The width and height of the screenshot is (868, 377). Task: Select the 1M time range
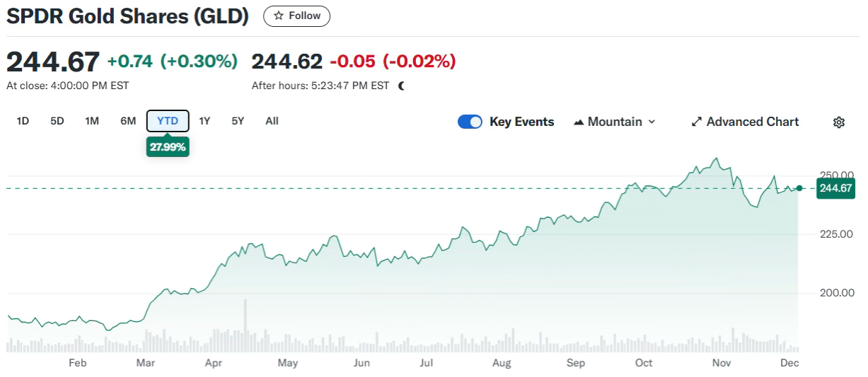[92, 121]
